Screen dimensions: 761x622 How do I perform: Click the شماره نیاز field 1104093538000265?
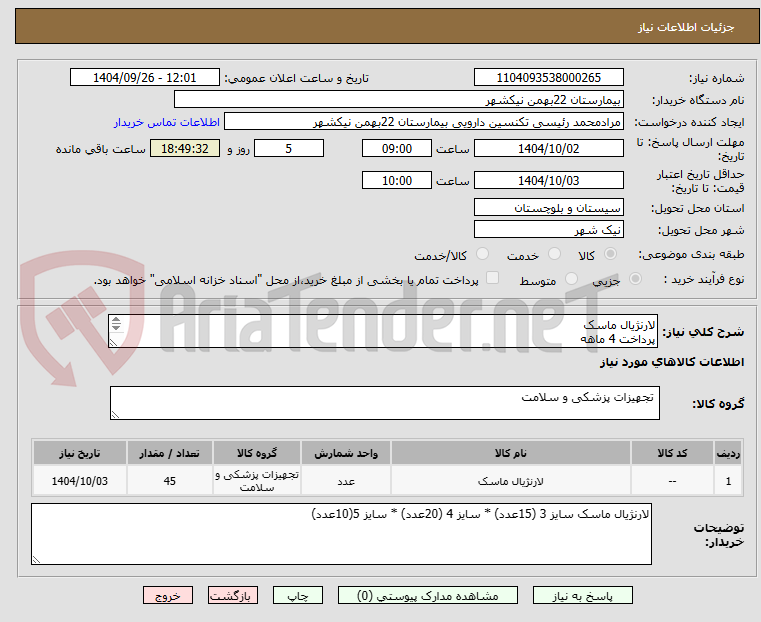[x=548, y=78]
